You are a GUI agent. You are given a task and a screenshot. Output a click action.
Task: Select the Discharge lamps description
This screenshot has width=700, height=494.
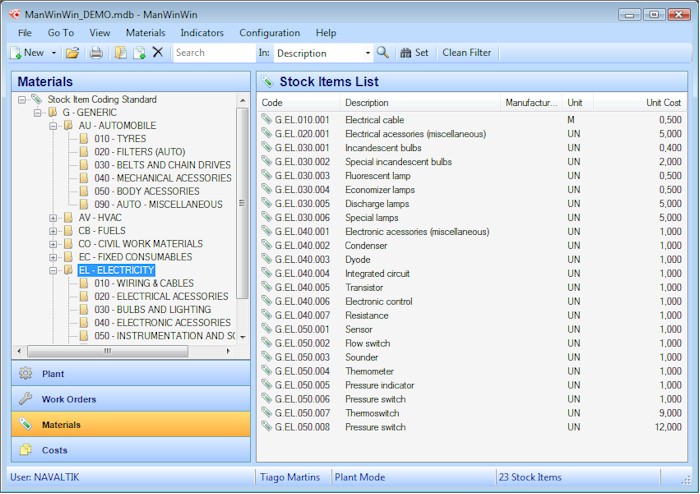point(377,204)
